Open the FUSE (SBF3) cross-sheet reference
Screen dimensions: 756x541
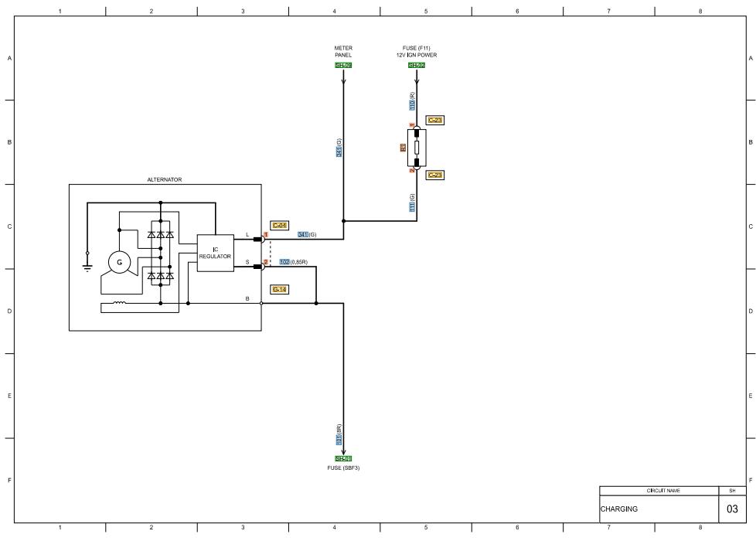345,458
